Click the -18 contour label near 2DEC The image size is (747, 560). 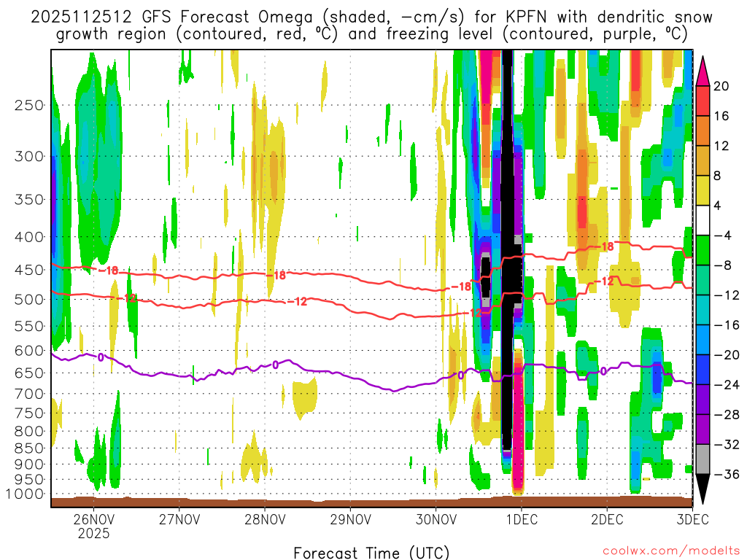604,246
